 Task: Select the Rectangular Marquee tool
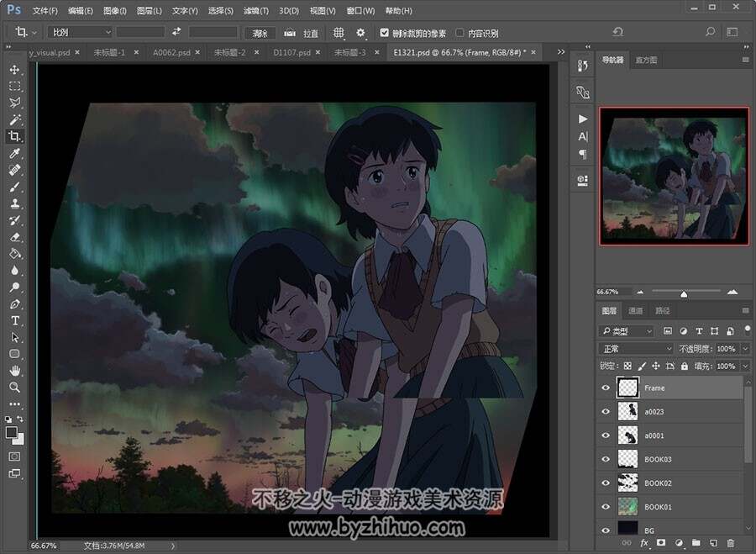(x=14, y=87)
